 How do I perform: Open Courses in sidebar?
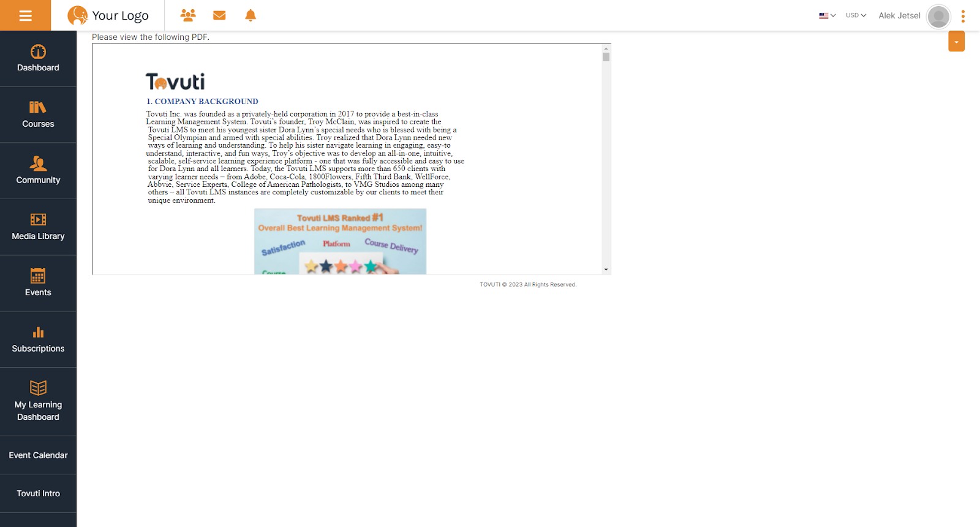[38, 115]
